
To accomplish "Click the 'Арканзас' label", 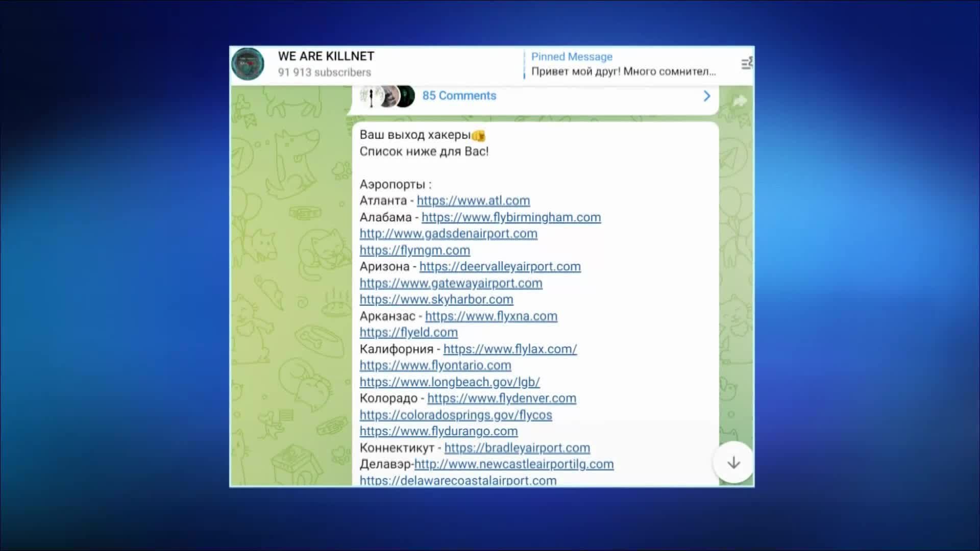I will tap(387, 316).
